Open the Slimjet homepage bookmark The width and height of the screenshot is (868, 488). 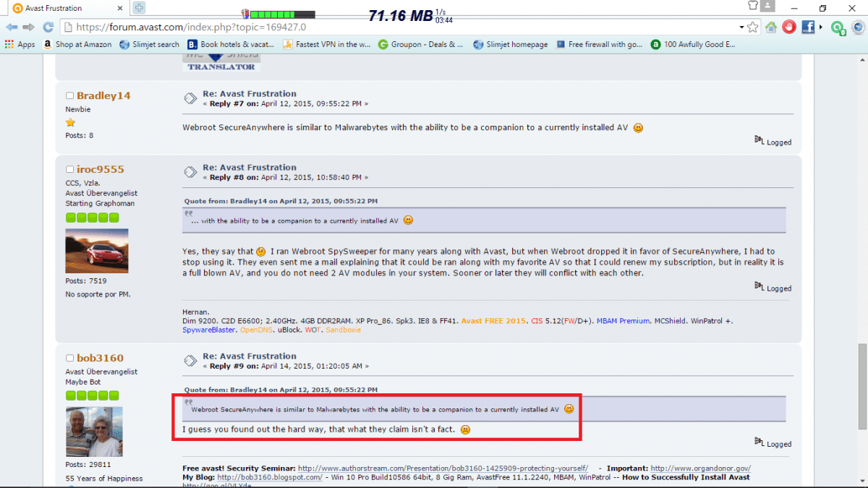point(511,44)
